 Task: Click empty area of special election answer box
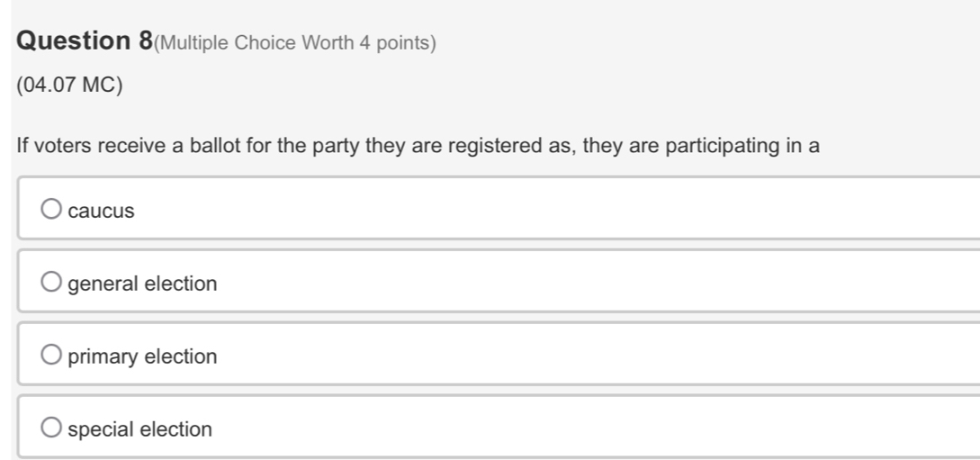point(540,429)
